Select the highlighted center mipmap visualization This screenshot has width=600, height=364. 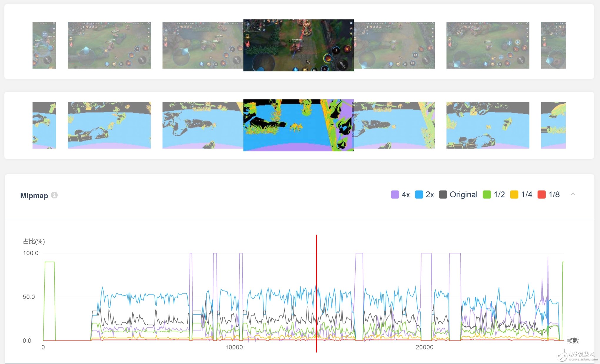[x=298, y=125]
